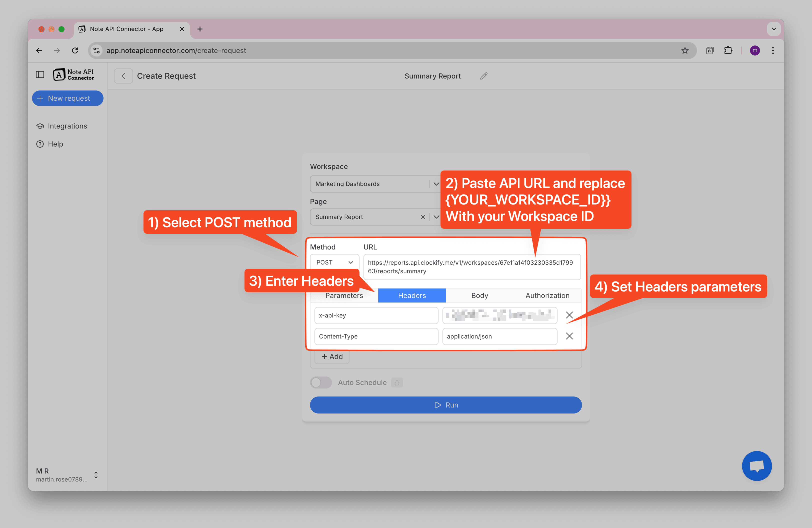812x528 pixels.
Task: Click into the request URL text field
Action: click(x=471, y=267)
